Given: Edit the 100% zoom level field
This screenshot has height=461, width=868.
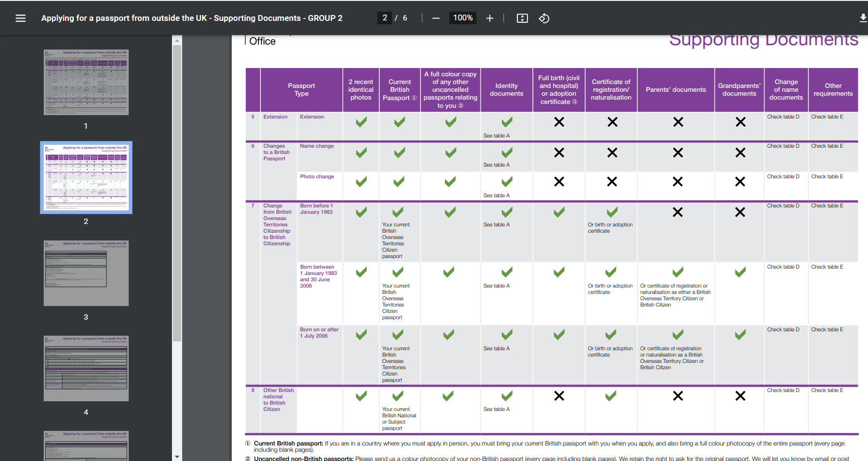Looking at the screenshot, I should 462,18.
